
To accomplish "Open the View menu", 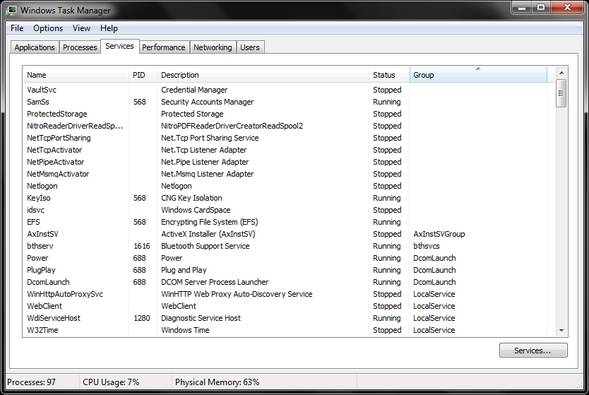I will click(x=82, y=28).
